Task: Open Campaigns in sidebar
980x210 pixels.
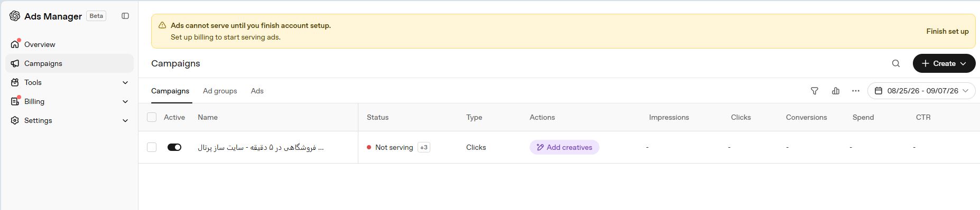Action: (69, 63)
